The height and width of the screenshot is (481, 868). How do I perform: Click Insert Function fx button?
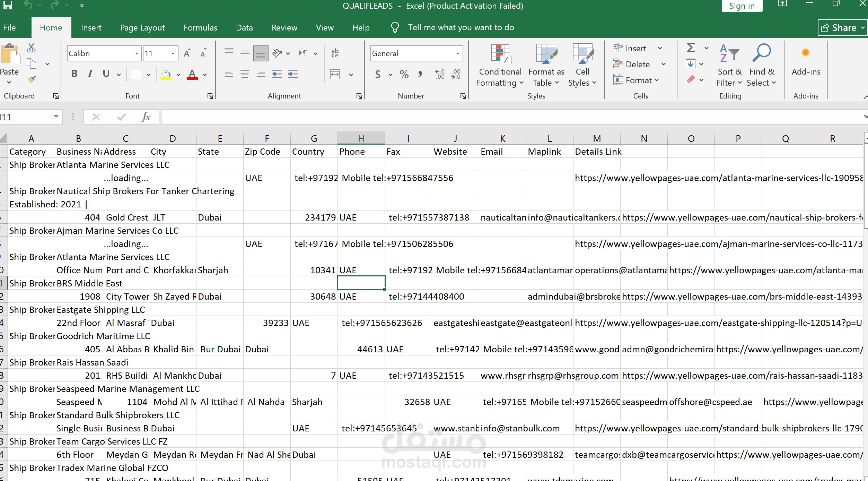pyautogui.click(x=146, y=117)
